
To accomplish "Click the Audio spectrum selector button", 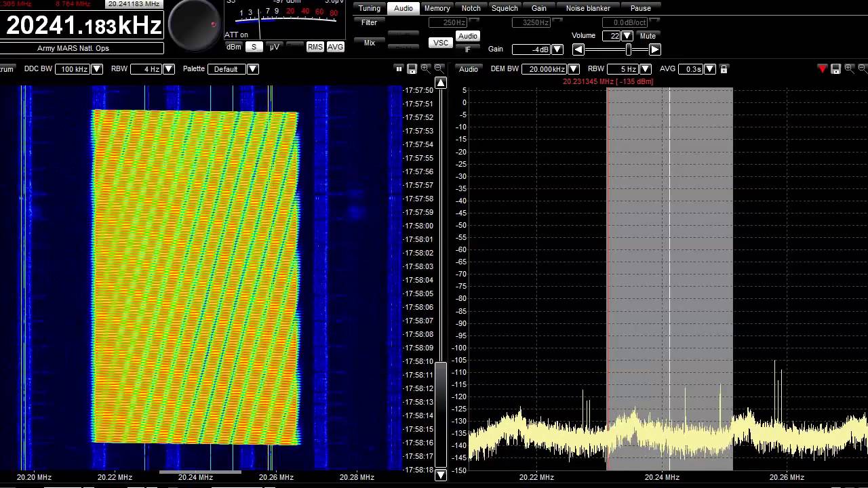I will click(469, 69).
